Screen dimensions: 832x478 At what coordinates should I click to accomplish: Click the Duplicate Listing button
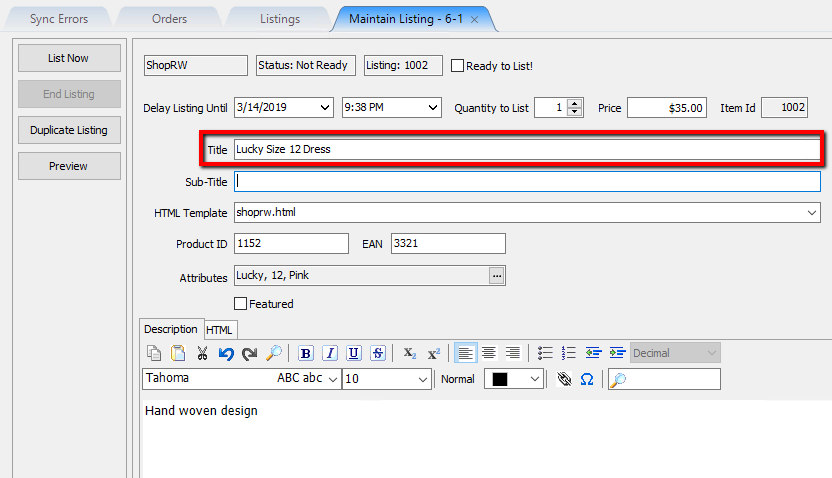pos(69,130)
